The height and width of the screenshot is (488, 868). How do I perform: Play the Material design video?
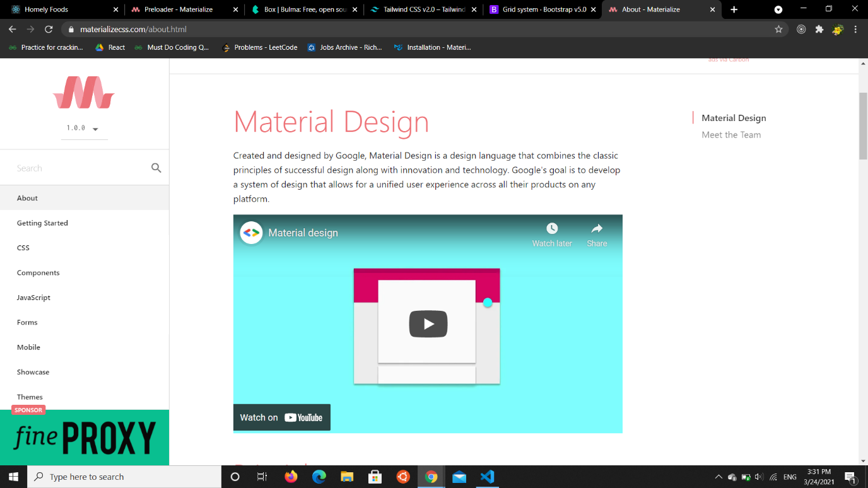(428, 324)
